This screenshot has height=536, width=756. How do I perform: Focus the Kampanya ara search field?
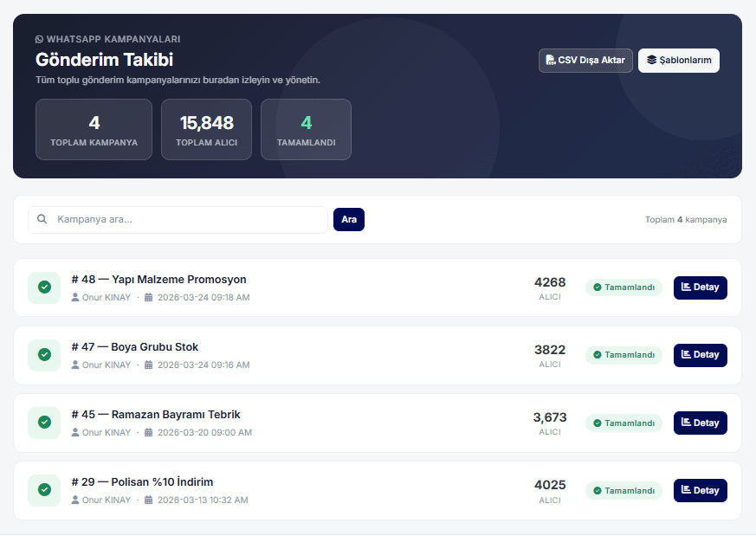(186, 220)
